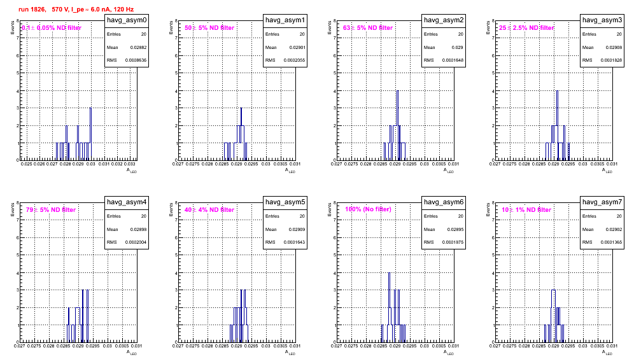The image size is (634, 364).
Task: Click the "50 ± 5% ND filter" label
Action: tap(209, 28)
